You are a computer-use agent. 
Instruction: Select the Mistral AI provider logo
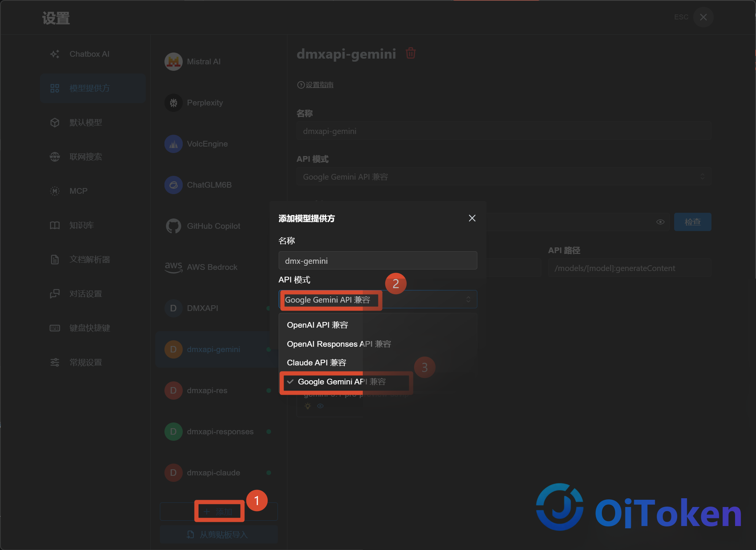(x=173, y=62)
